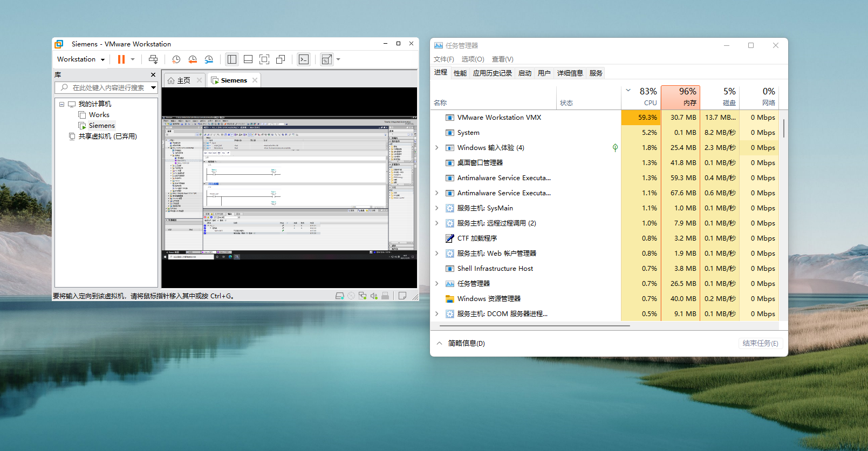868x451 pixels.
Task: Take a snapshot of the virtual machine
Action: click(176, 59)
